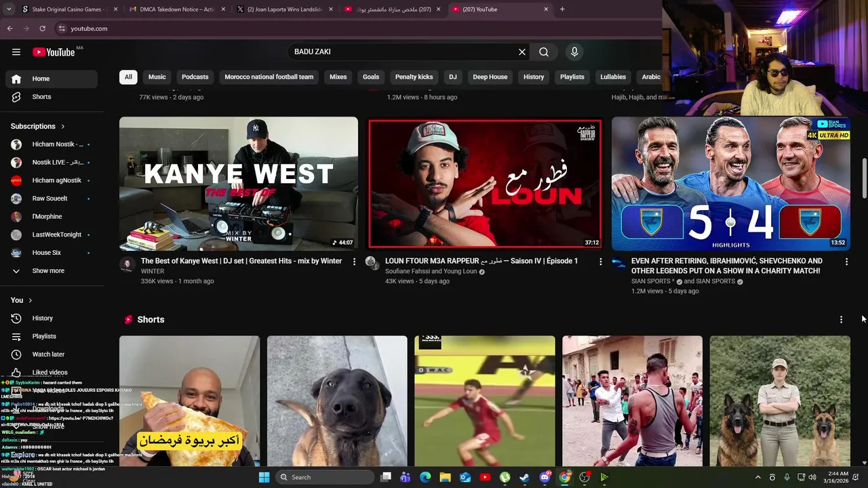Select the Mixes chip
Screen dimensions: 868x488
338,77
